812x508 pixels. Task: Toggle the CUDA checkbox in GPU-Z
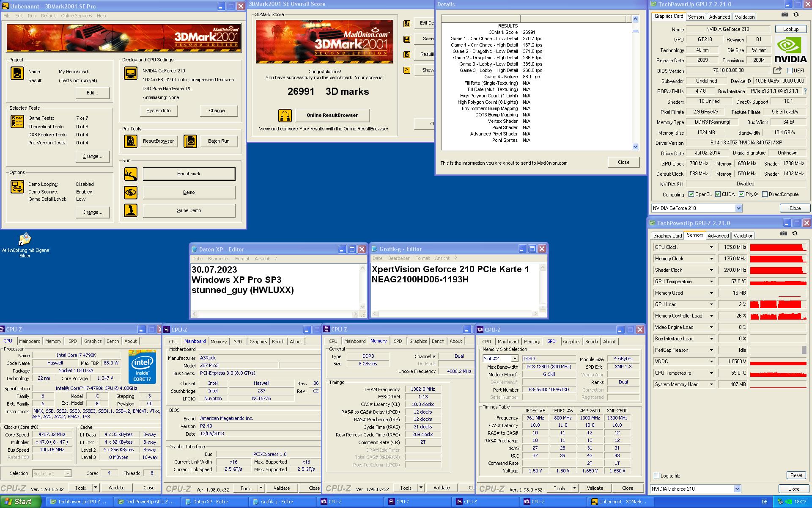(718, 194)
